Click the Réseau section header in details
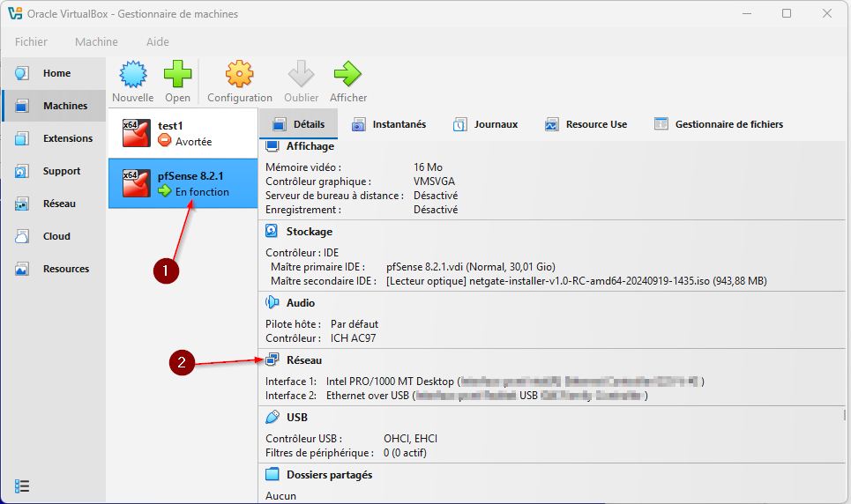The image size is (851, 504). click(x=303, y=360)
